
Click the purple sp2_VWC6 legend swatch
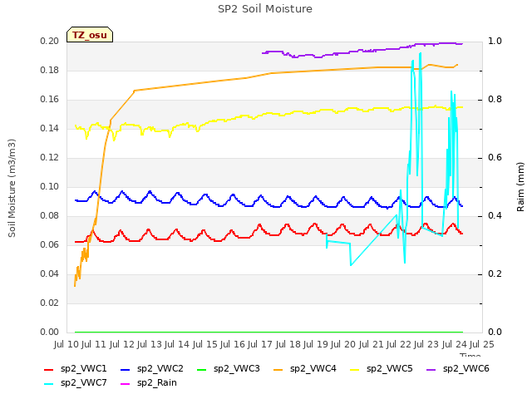tap(431, 369)
